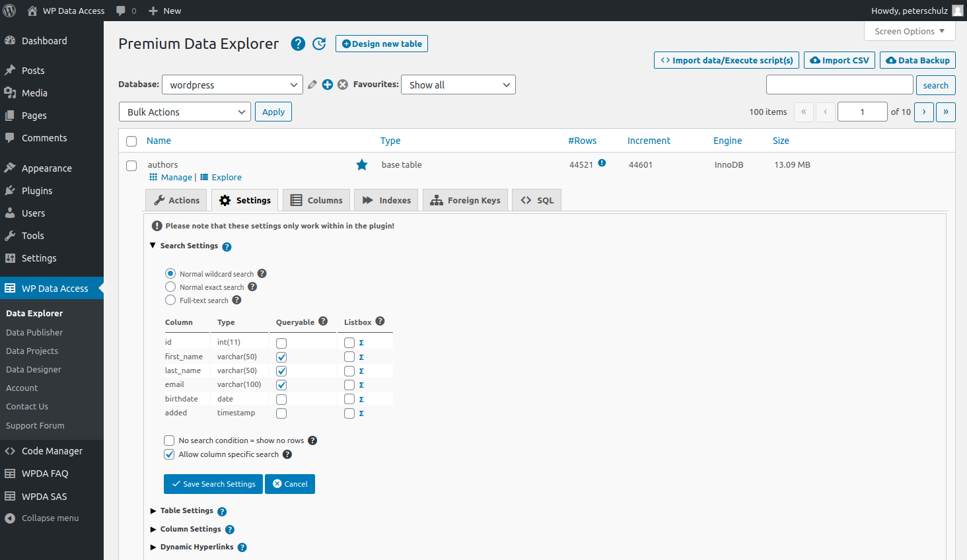Click the current page number field
This screenshot has height=560, width=967.
(x=862, y=112)
